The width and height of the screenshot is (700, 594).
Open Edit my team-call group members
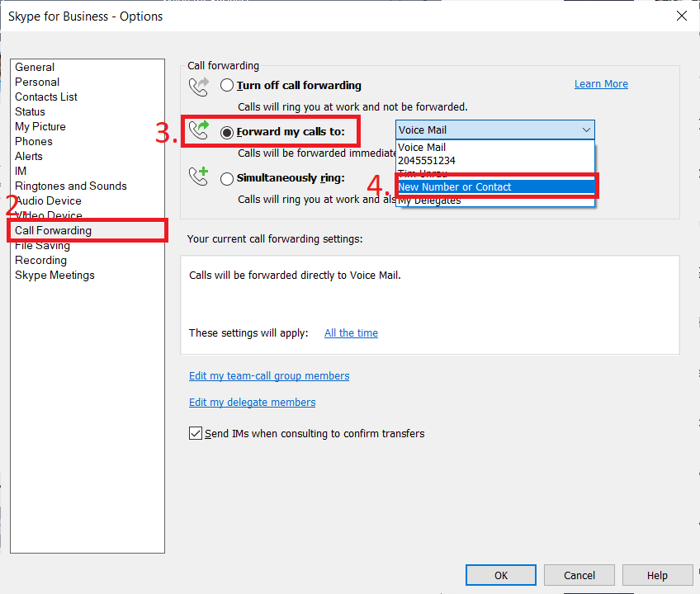[x=269, y=376]
